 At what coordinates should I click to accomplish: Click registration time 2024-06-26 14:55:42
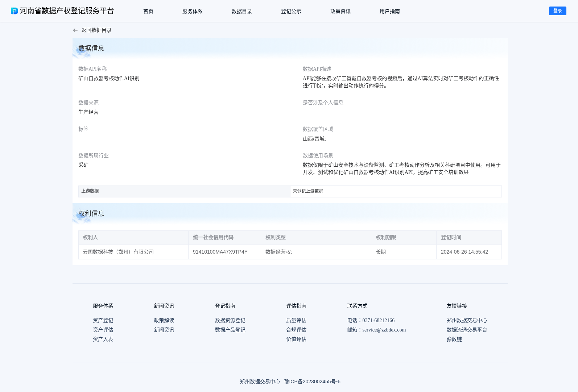click(465, 252)
